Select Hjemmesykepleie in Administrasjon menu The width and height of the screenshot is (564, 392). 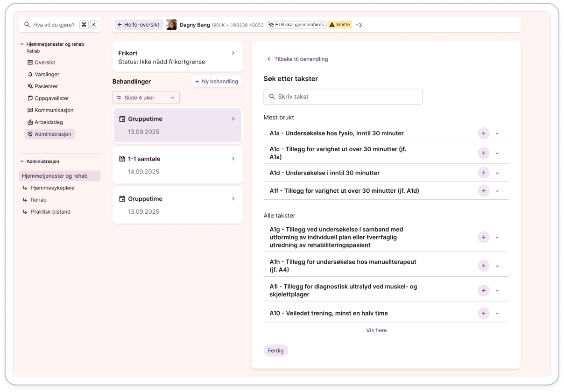[52, 188]
